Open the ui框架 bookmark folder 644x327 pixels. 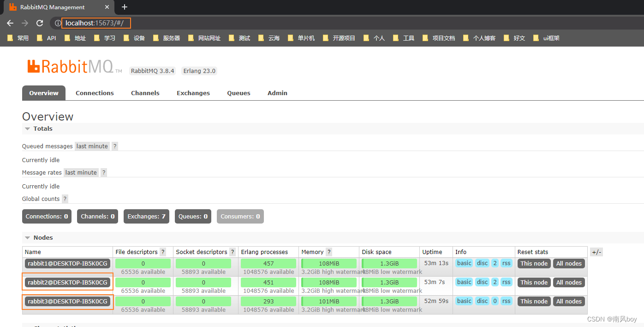point(546,38)
